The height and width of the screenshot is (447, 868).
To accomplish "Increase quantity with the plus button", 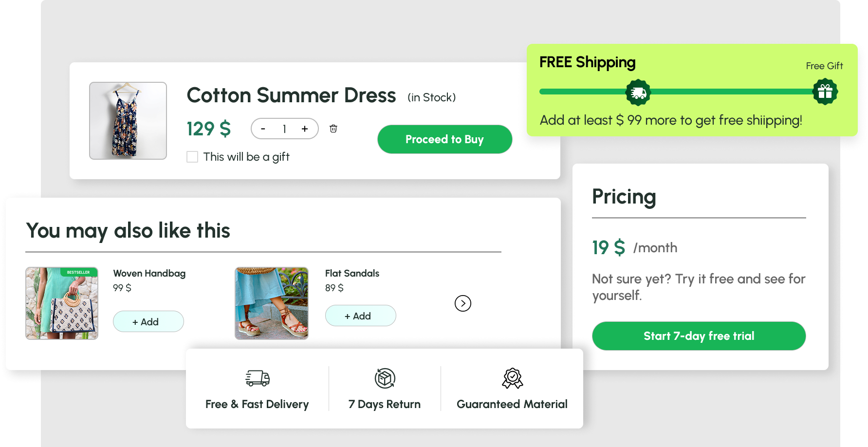I will click(x=305, y=129).
